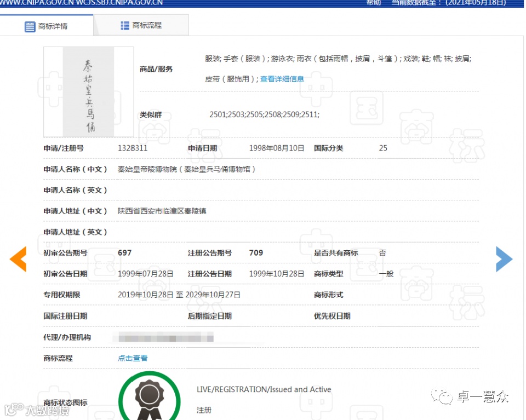Click the 后期指定日期 label
The image size is (526, 420).
(210, 316)
